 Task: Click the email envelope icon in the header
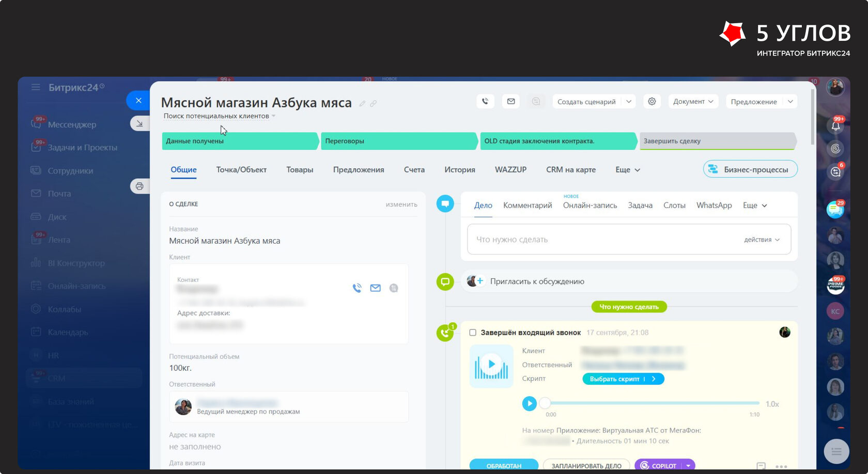pyautogui.click(x=511, y=102)
